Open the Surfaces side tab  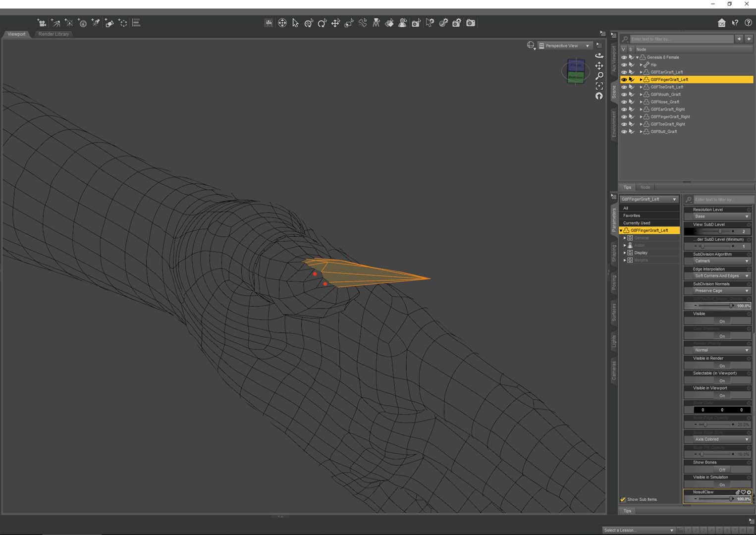(614, 312)
